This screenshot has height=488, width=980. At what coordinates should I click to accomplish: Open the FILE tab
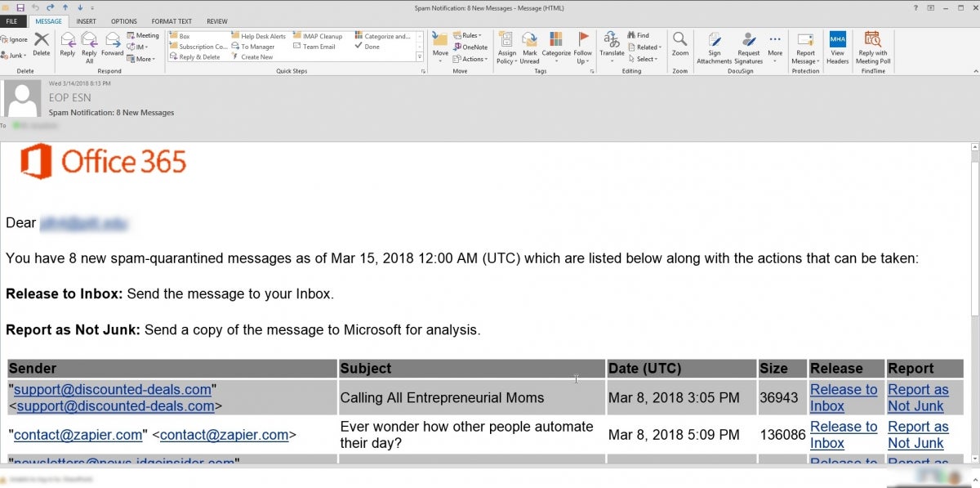click(13, 21)
